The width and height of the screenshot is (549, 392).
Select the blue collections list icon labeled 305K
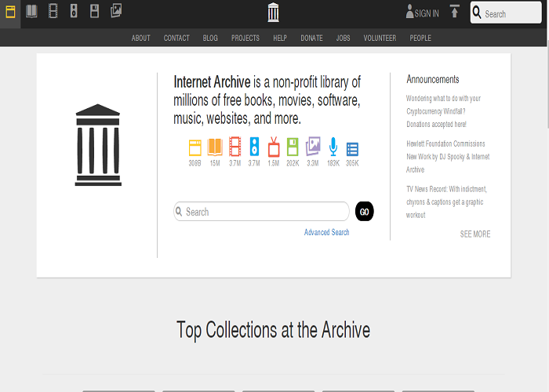tap(352, 147)
